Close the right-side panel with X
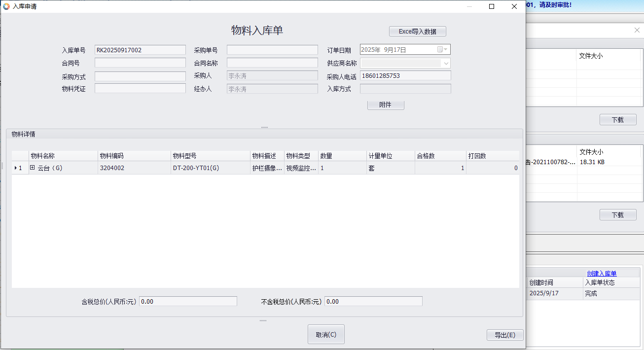The image size is (644, 350). click(637, 30)
